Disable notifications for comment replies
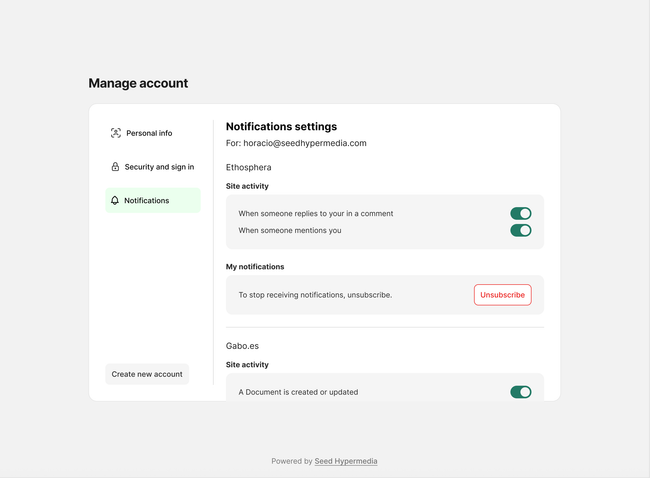Screen dimensions: 650x478 point(520,213)
